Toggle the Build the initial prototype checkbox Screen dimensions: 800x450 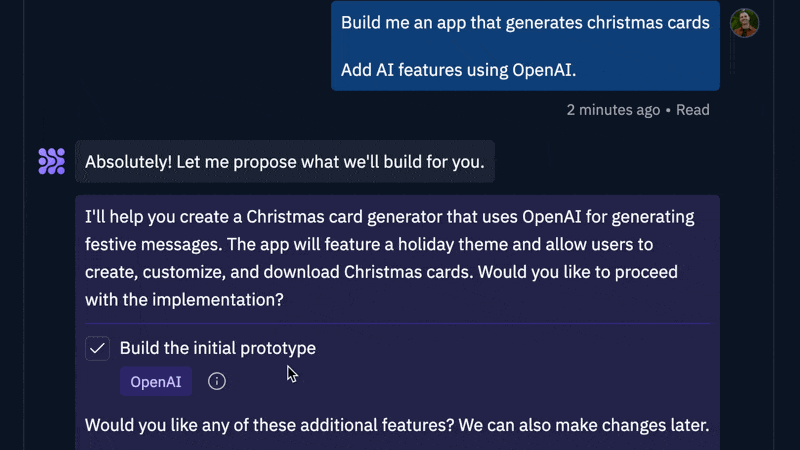pos(97,348)
